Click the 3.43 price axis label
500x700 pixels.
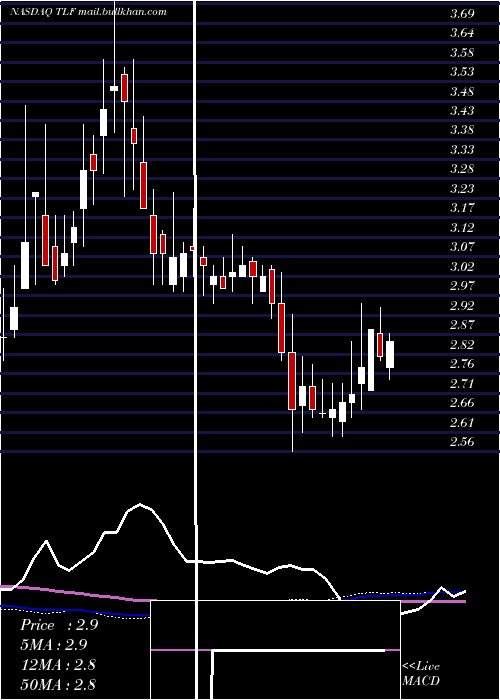pyautogui.click(x=462, y=111)
